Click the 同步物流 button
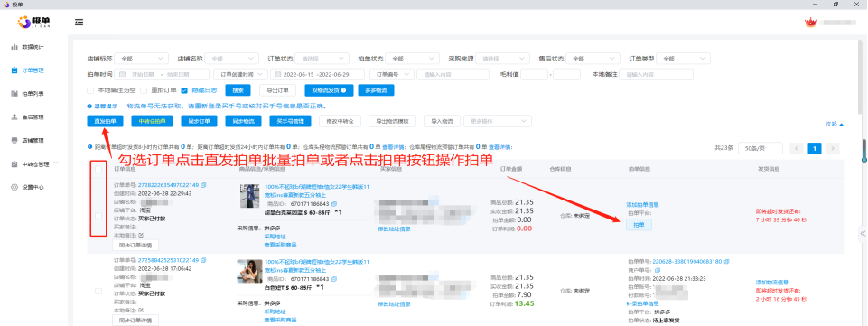The height and width of the screenshot is (326, 868). (243, 121)
